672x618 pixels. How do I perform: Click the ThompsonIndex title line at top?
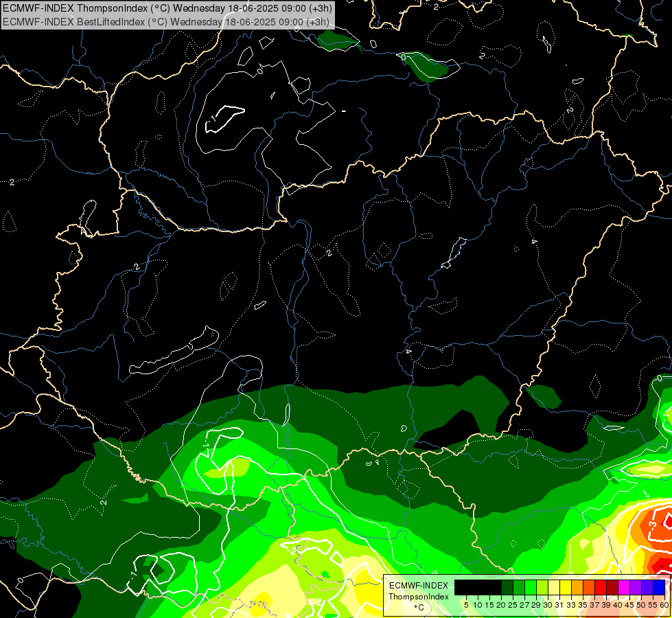167,8
